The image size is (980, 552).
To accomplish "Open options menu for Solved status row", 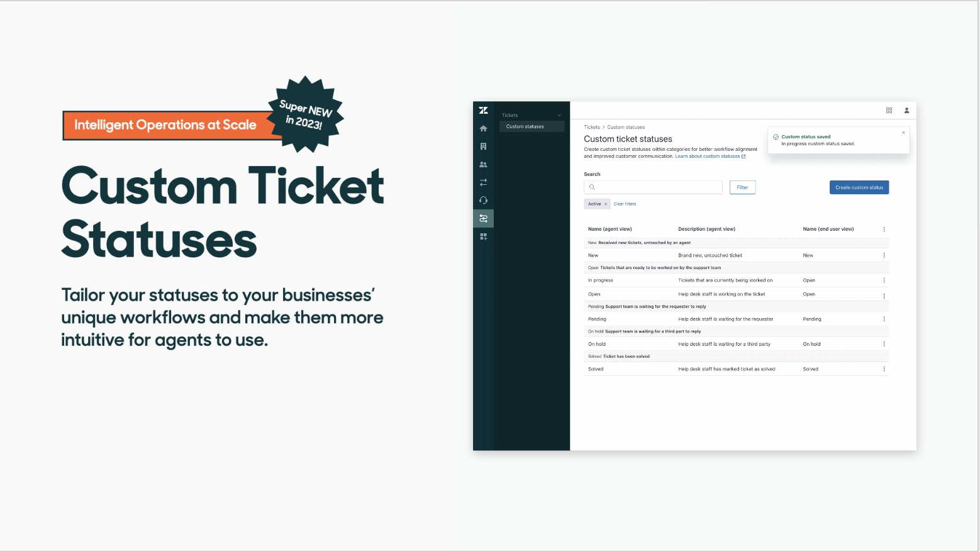I will (884, 369).
